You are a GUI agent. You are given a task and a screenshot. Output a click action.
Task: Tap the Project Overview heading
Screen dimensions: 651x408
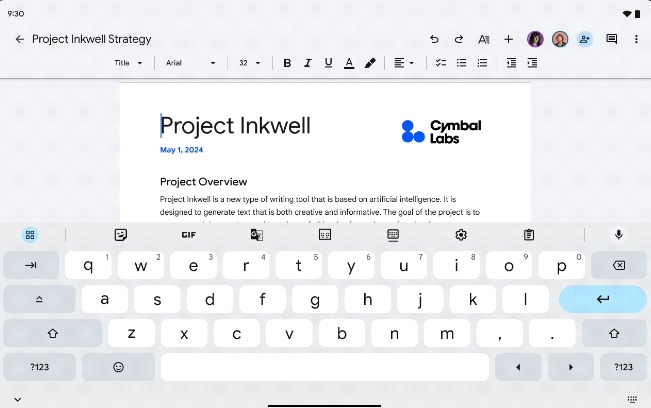pyautogui.click(x=203, y=182)
